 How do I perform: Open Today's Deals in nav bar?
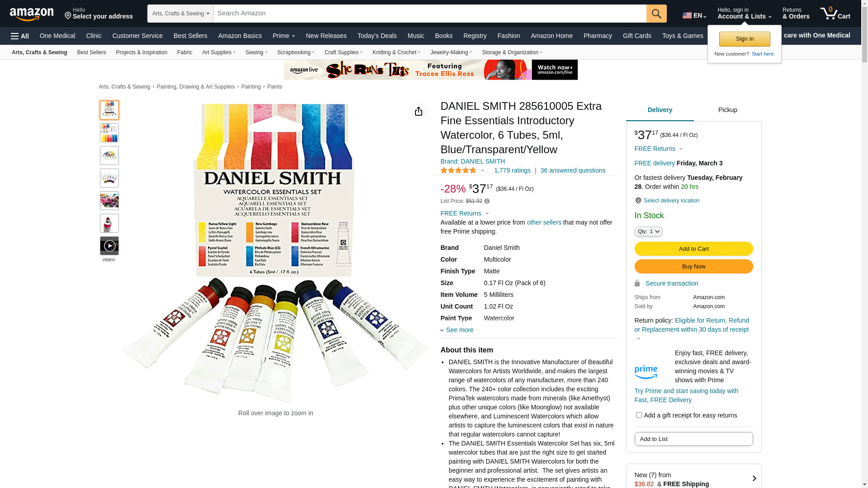click(x=377, y=36)
